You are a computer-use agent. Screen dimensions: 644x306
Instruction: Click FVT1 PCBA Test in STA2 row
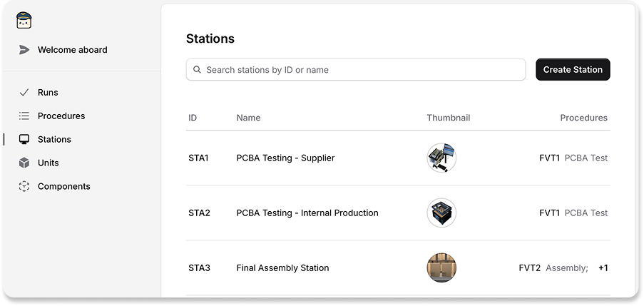click(573, 213)
